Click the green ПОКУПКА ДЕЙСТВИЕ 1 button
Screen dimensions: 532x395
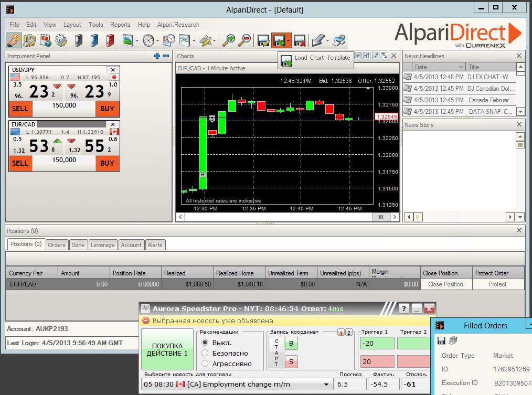[167, 349]
